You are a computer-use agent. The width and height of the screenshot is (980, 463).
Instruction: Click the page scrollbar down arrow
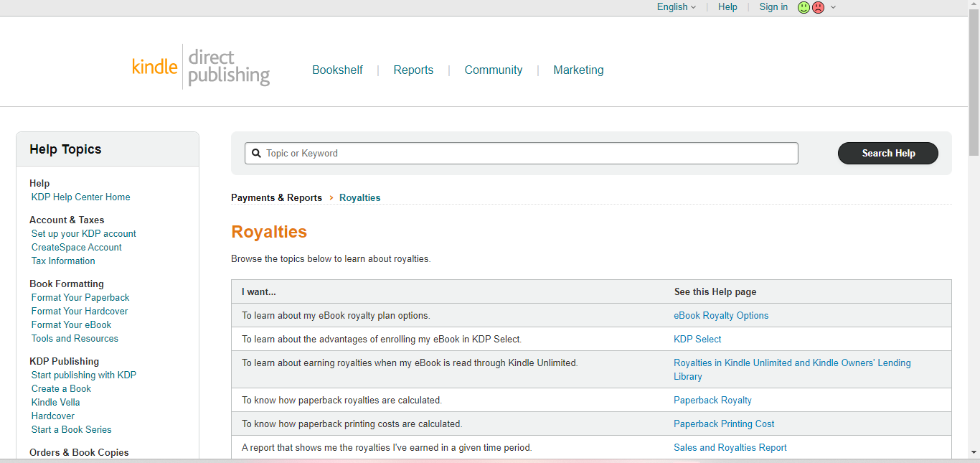click(x=974, y=452)
